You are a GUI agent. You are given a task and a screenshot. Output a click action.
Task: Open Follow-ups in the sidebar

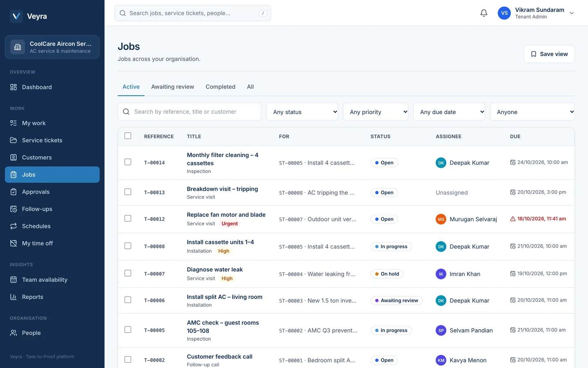[x=52, y=209]
